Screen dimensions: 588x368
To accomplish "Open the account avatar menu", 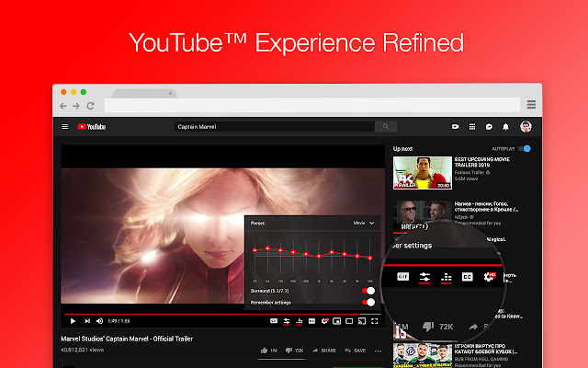I will coord(526,127).
